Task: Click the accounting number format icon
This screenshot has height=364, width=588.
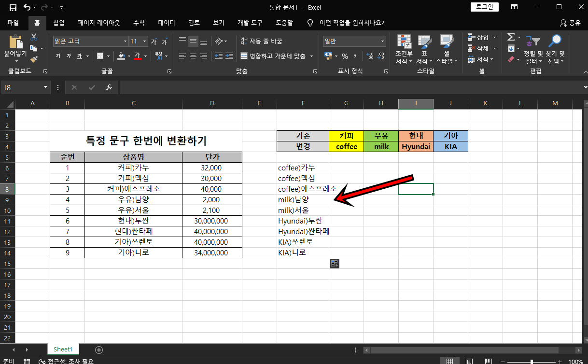Action: coord(328,56)
